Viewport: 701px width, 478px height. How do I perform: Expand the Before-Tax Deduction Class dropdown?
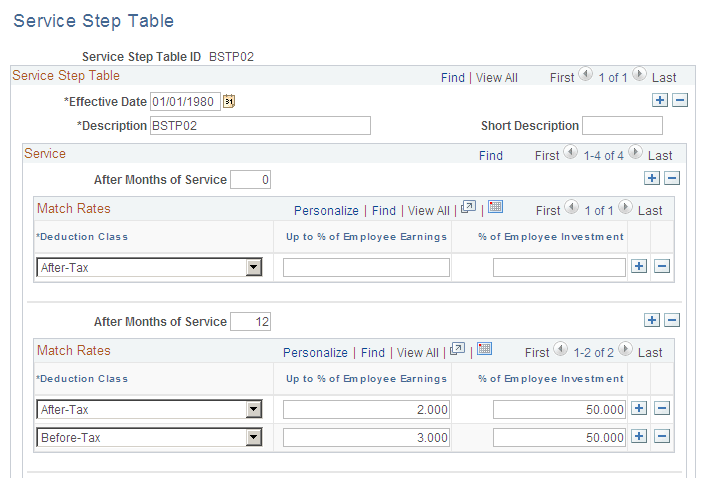(253, 438)
